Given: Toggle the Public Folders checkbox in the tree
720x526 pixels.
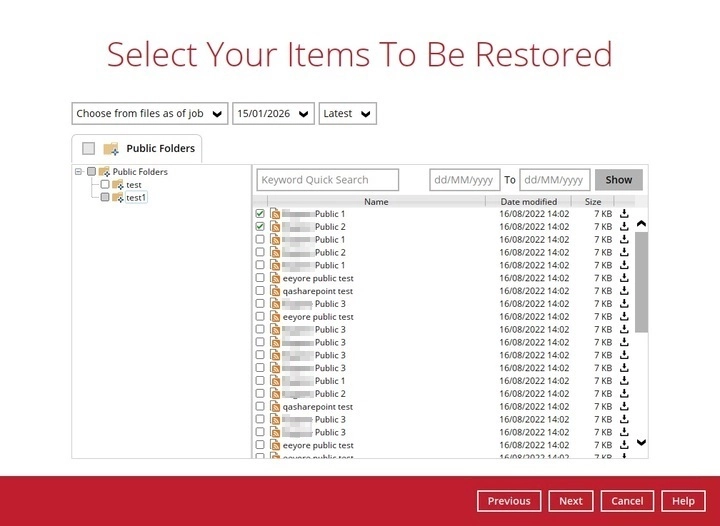Looking at the screenshot, I should pyautogui.click(x=91, y=172).
